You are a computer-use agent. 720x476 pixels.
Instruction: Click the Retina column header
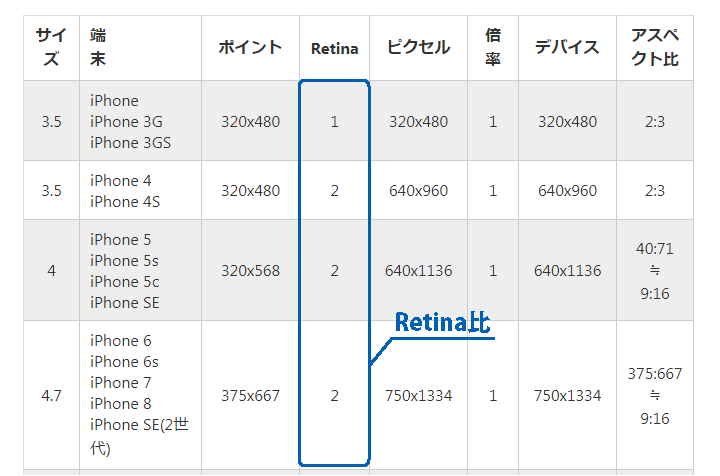point(334,48)
